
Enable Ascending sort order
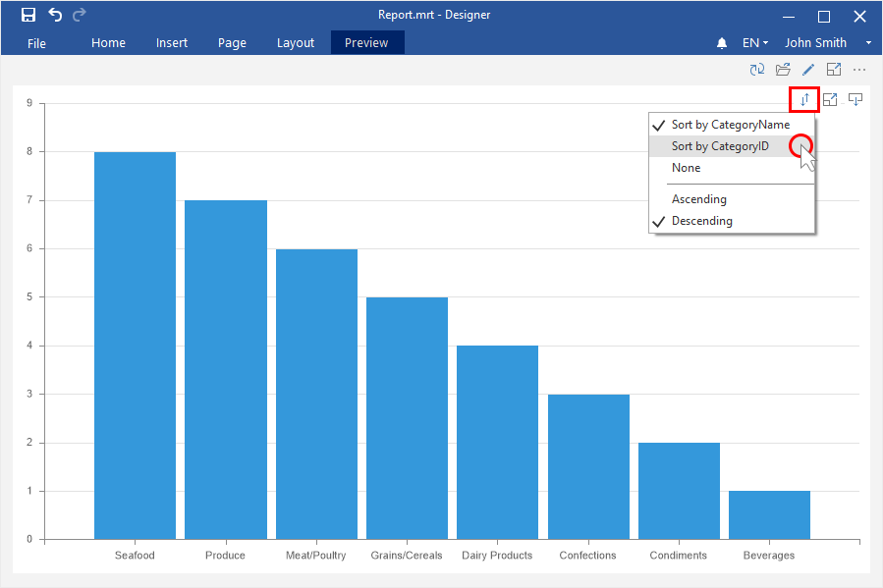coord(698,199)
